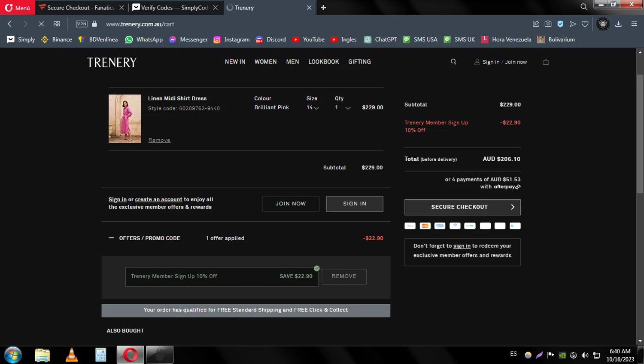Open the MEN menu
Image resolution: width=644 pixels, height=364 pixels.
coord(292,62)
